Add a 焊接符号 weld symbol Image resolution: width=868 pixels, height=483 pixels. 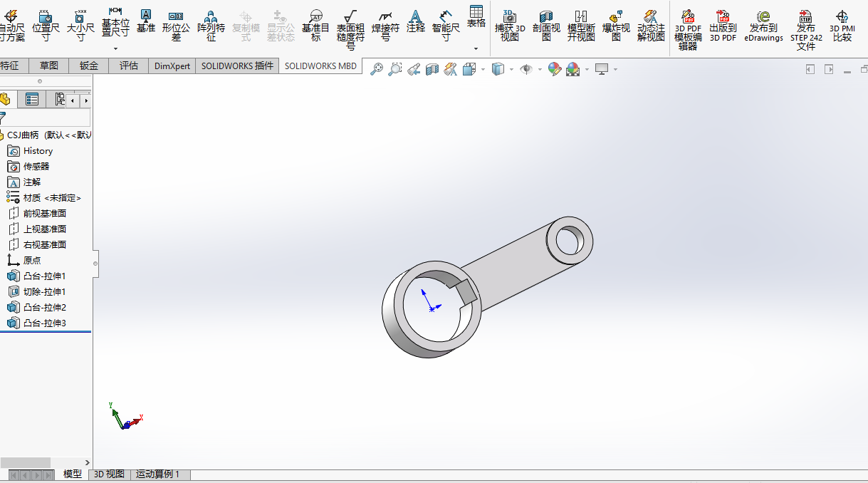pyautogui.click(x=385, y=25)
